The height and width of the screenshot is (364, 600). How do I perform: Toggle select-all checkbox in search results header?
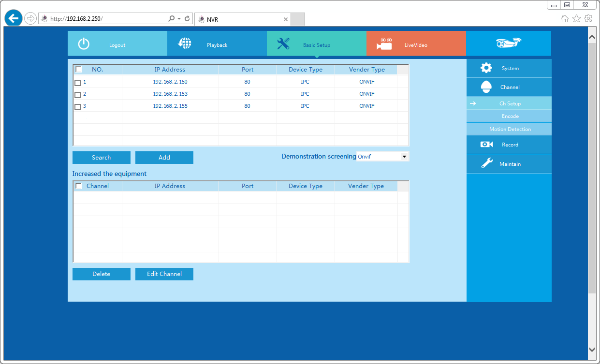(x=79, y=70)
